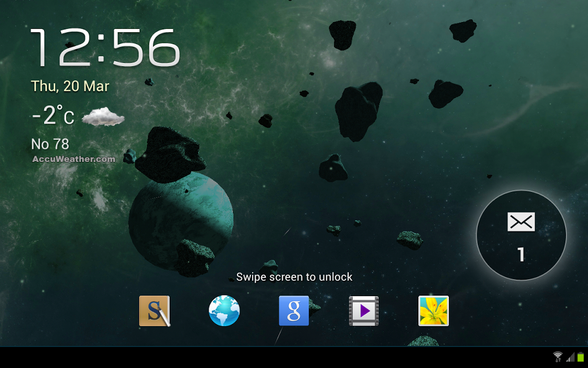Tap the date Thu, 20 Mar
The image size is (588, 368).
click(70, 86)
